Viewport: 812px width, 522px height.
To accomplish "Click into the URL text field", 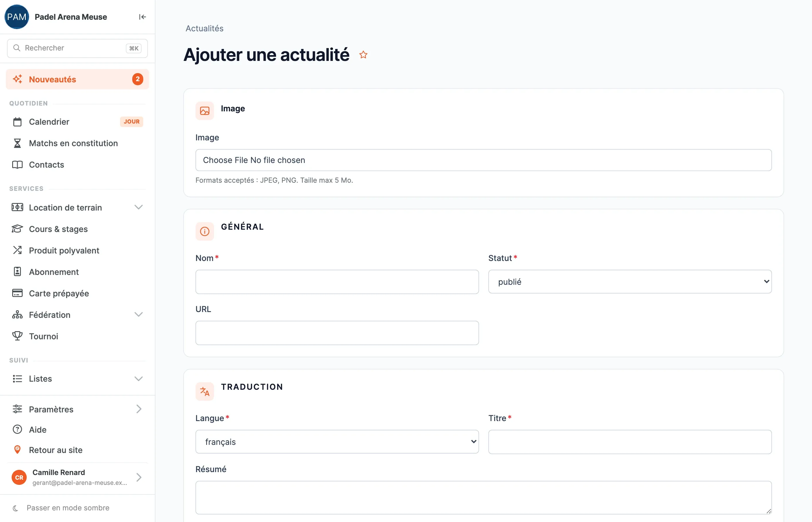I will click(x=337, y=333).
